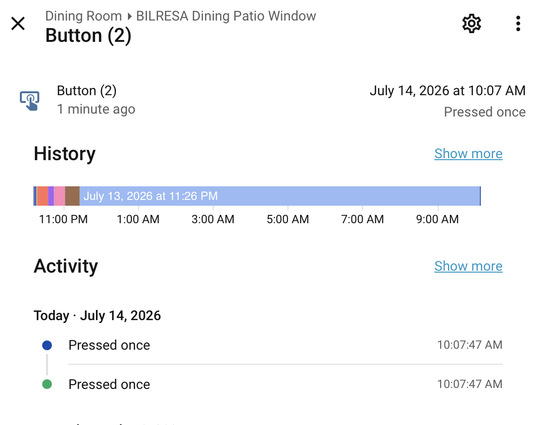Show more History
The height and width of the screenshot is (425, 542).
pos(468,153)
